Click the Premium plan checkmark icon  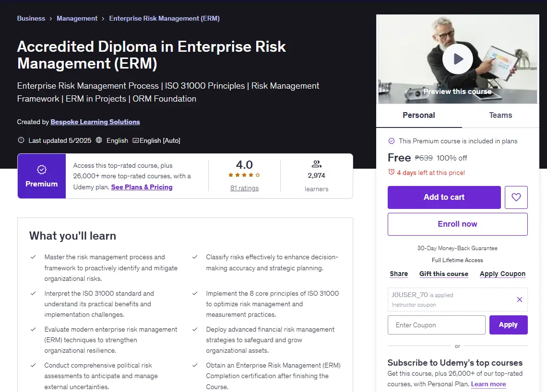point(392,141)
